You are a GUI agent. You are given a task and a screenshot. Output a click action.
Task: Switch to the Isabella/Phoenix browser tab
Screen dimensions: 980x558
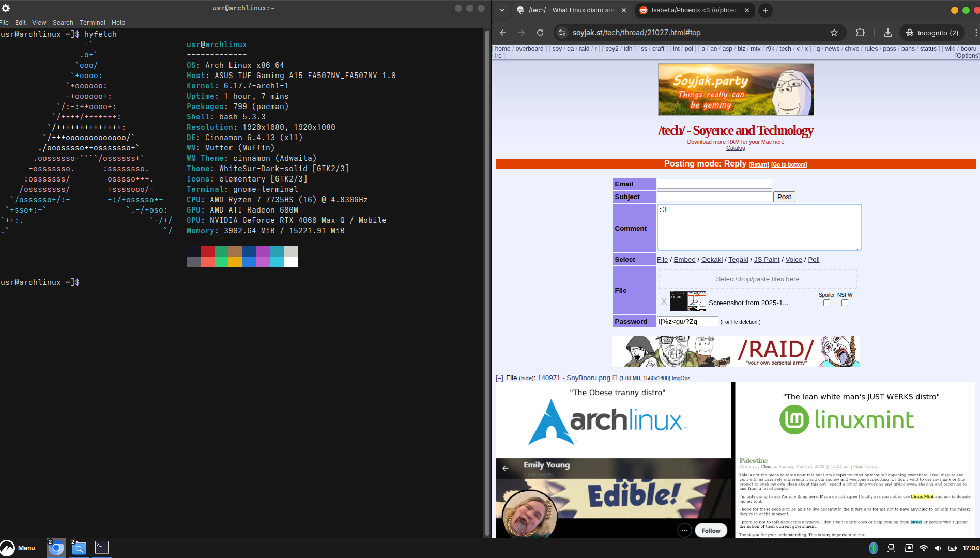click(693, 10)
